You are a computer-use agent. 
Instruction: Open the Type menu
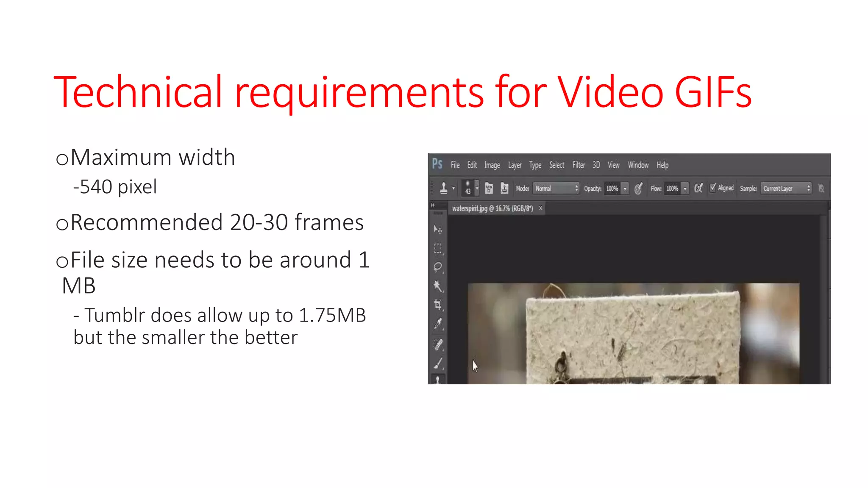[535, 165]
